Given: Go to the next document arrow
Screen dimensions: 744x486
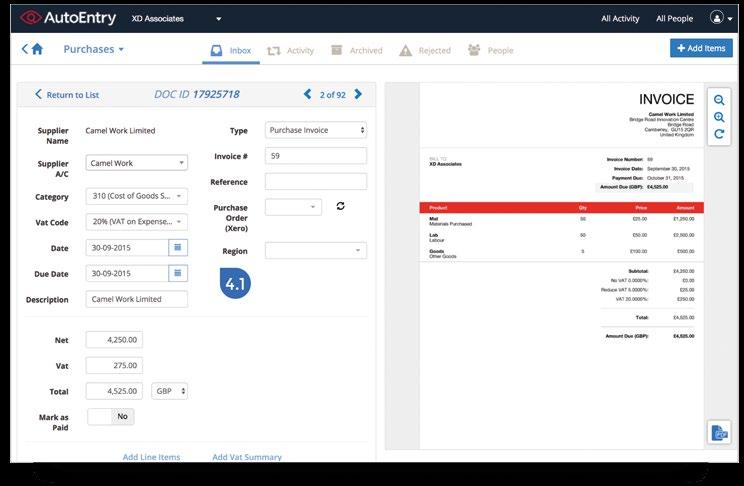Looking at the screenshot, I should point(358,94).
